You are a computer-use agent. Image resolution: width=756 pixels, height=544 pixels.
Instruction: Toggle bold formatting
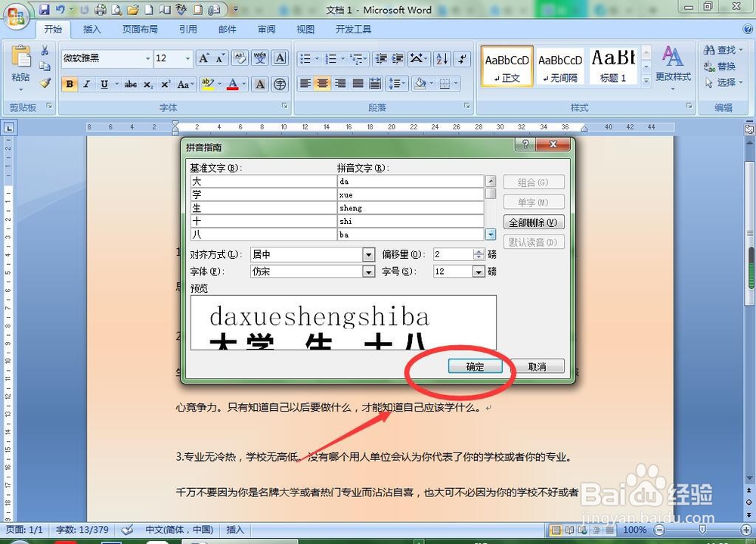tap(70, 84)
